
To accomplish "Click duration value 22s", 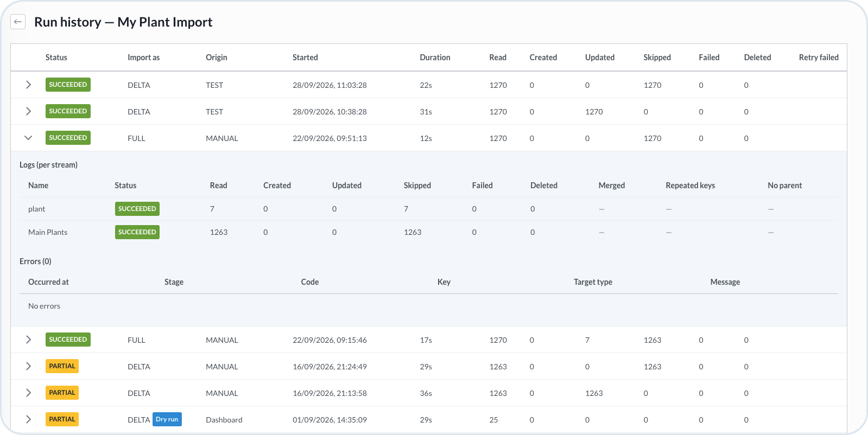I will 426,85.
